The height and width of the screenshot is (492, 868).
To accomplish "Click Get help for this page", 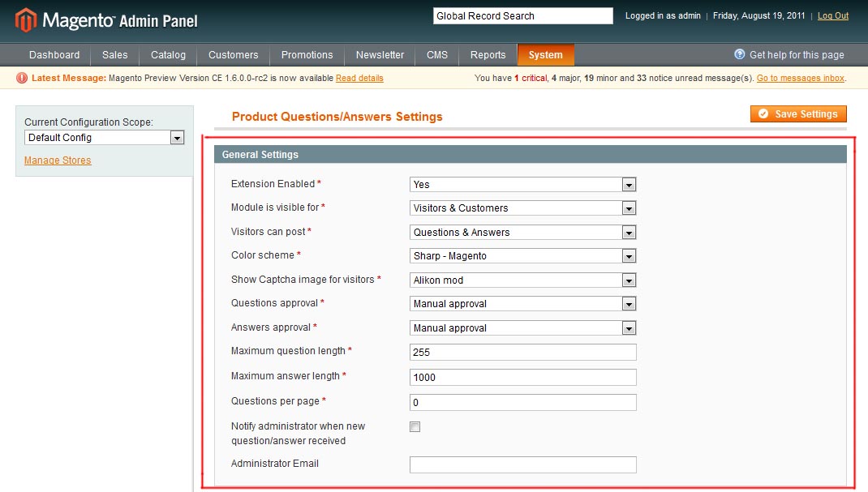I will 797,55.
